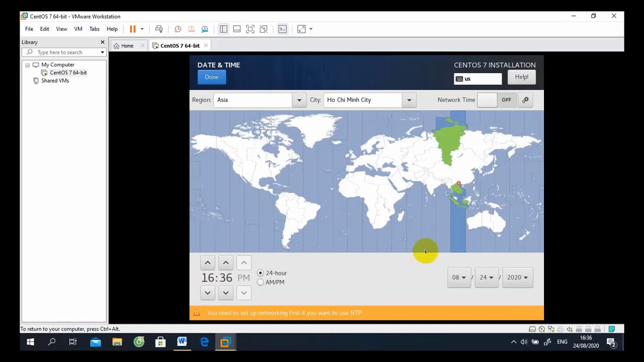The height and width of the screenshot is (362, 644).
Task: Close the Library panel
Action: 103,42
